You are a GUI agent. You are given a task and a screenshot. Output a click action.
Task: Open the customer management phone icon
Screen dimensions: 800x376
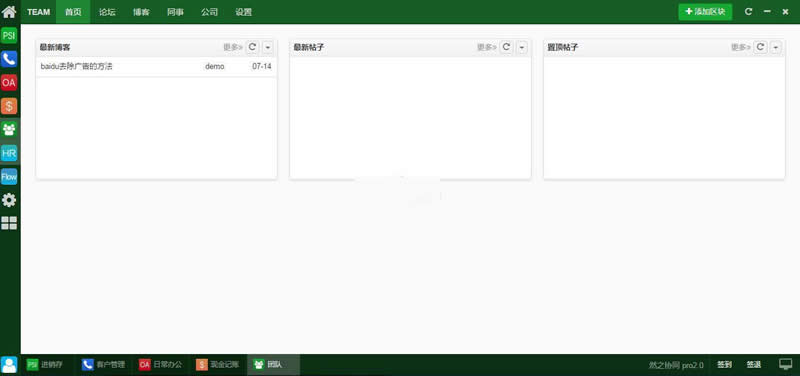point(9,59)
